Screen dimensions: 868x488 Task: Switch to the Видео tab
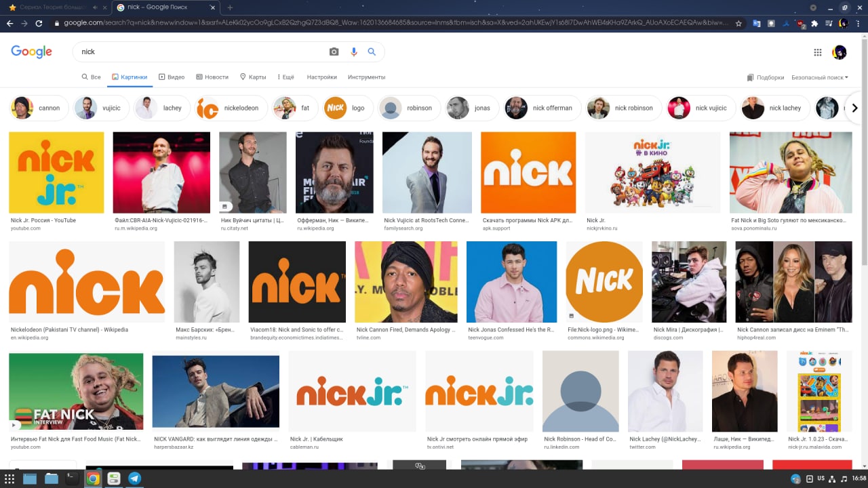172,77
